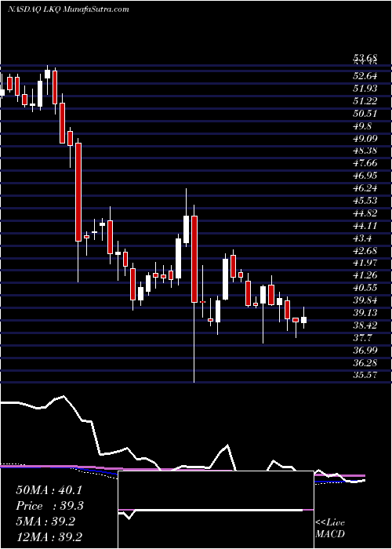Pick the 42.68 price axis label
392x549 pixels.
365,251
